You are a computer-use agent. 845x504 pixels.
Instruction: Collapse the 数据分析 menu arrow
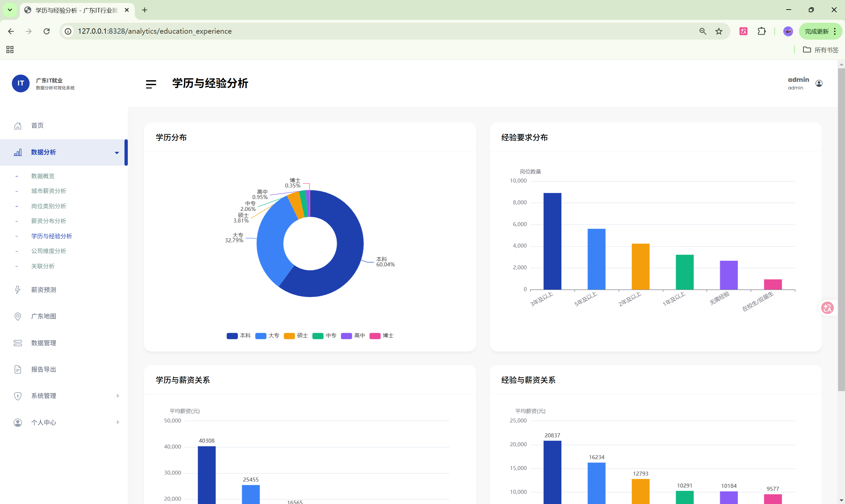coord(117,153)
